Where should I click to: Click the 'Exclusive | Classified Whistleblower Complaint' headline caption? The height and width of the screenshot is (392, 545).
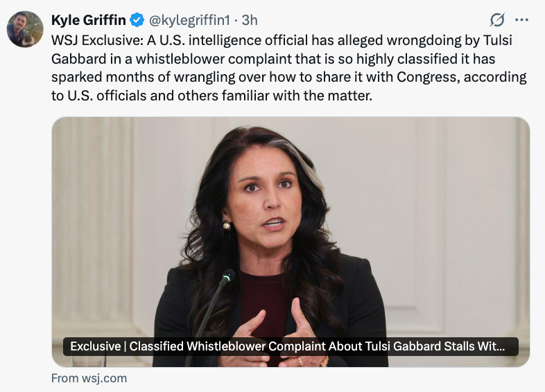tap(291, 346)
